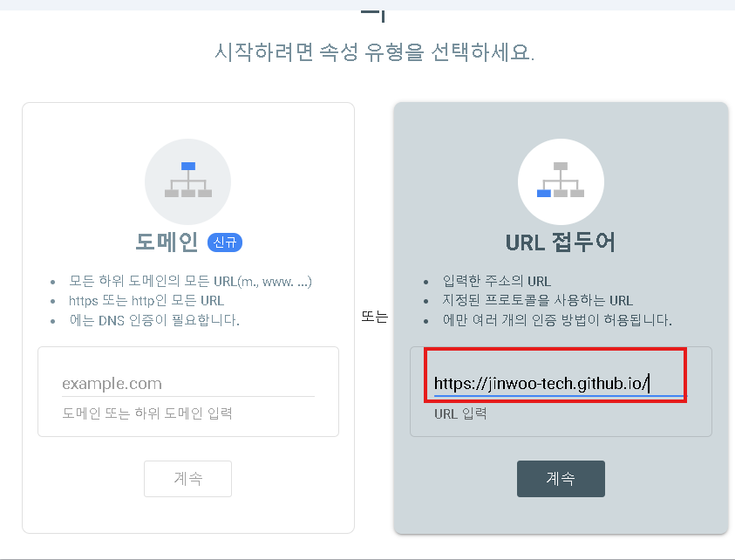Viewport: 735px width, 560px height.
Task: Click the URL field containing jinwoo-tech.github.io
Action: pos(558,384)
